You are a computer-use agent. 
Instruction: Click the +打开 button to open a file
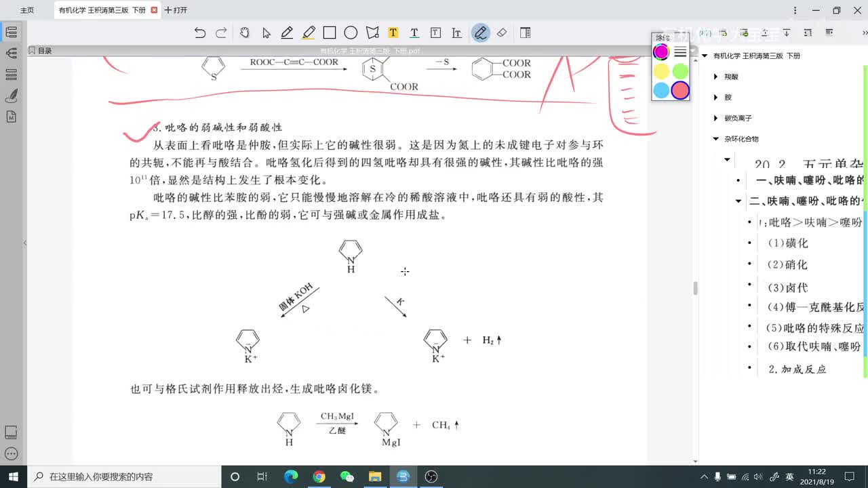176,10
